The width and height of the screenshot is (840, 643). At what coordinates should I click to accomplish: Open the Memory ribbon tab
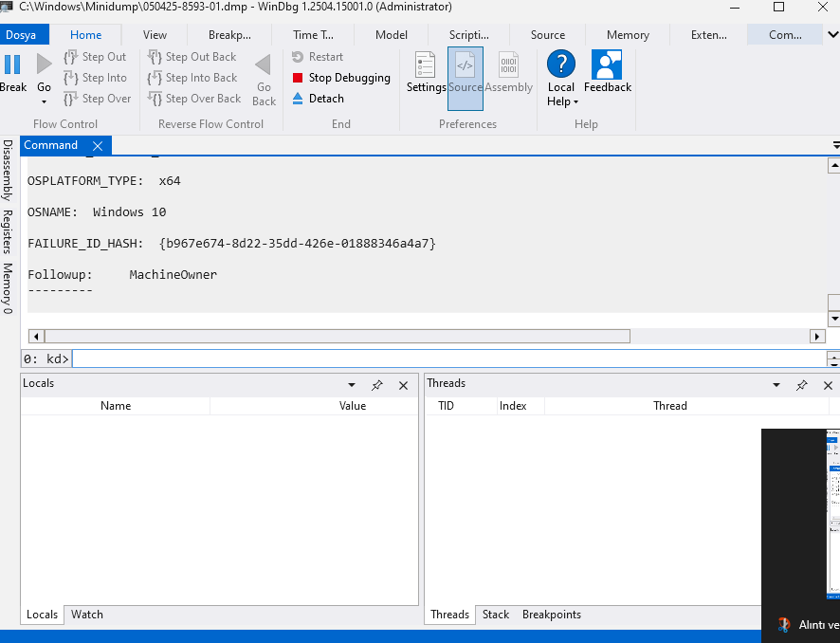[628, 35]
